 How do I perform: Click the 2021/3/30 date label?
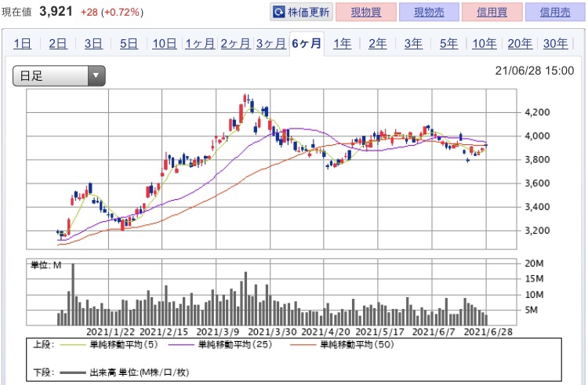pyautogui.click(x=273, y=332)
